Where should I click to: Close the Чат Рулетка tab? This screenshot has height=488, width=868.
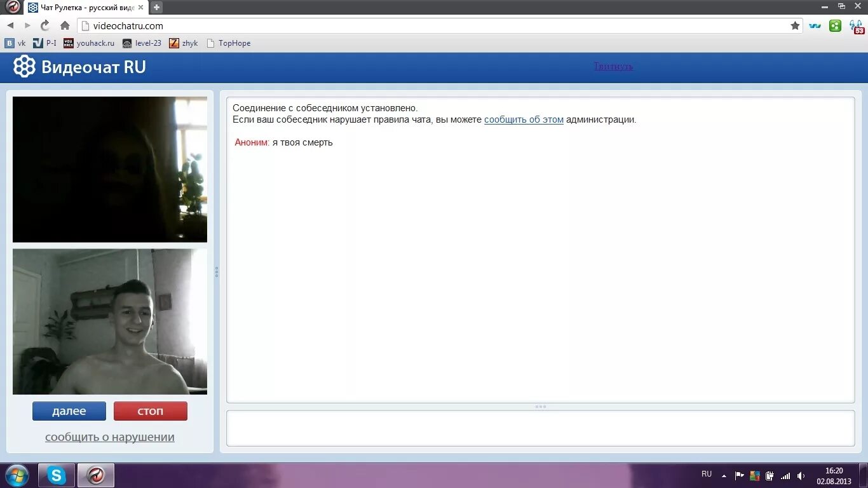[140, 8]
